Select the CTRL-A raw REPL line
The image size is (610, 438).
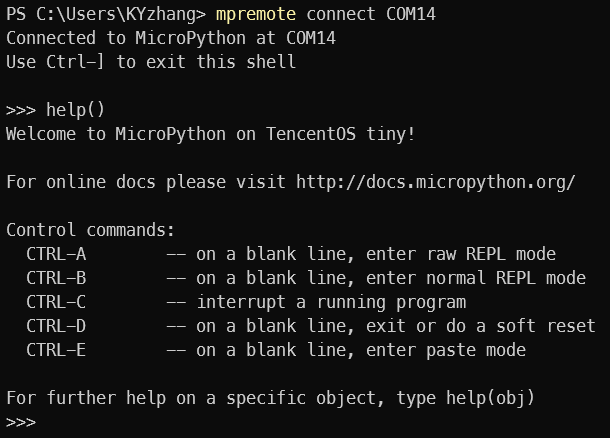tap(291, 254)
